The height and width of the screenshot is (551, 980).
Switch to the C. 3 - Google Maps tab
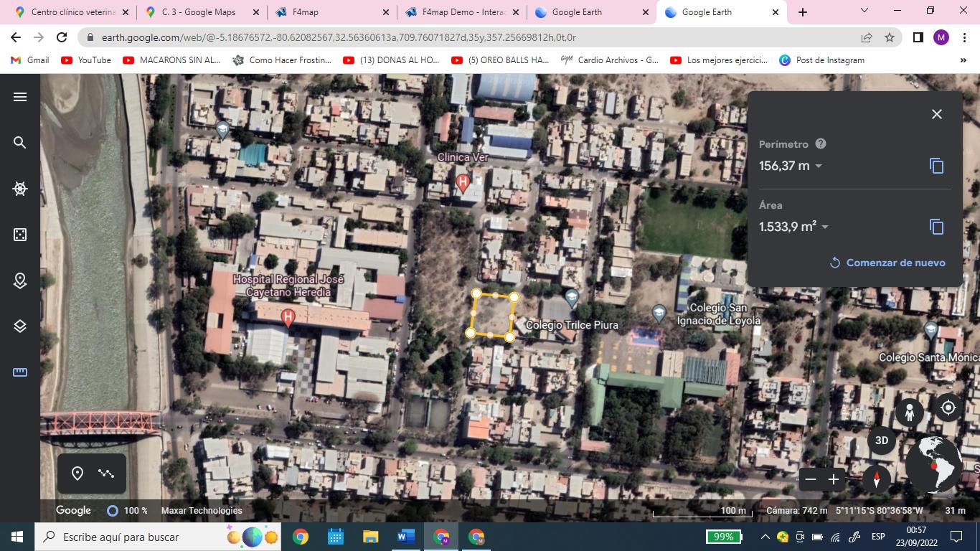[x=202, y=12]
